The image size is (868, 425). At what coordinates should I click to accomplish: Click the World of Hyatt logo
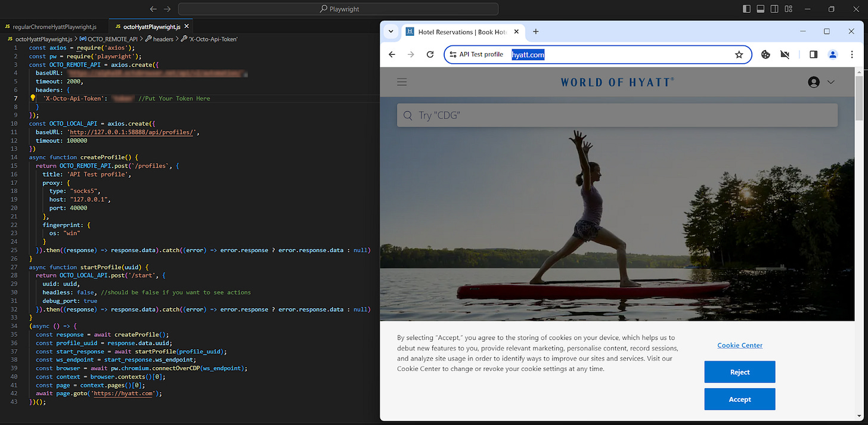pos(618,82)
